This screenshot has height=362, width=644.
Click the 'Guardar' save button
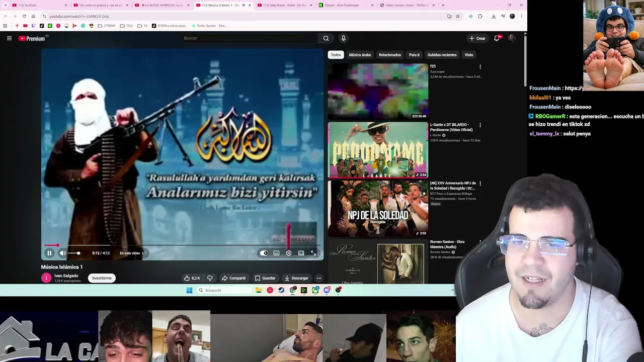265,278
